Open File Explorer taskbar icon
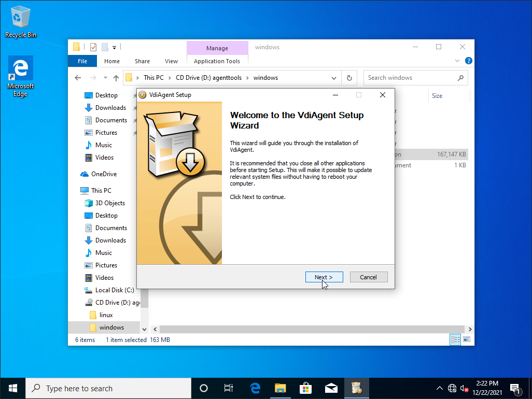The height and width of the screenshot is (399, 532). 280,389
